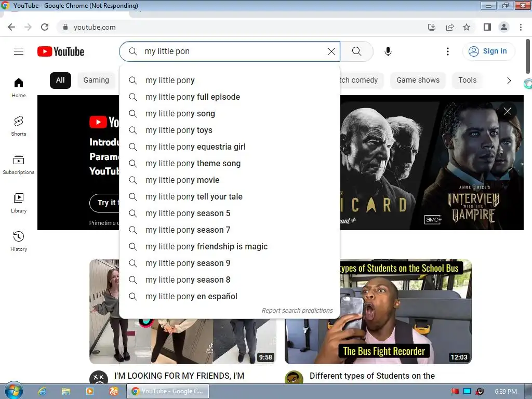Open Windows Media Player on taskbar
The width and height of the screenshot is (532, 399).
click(x=89, y=391)
